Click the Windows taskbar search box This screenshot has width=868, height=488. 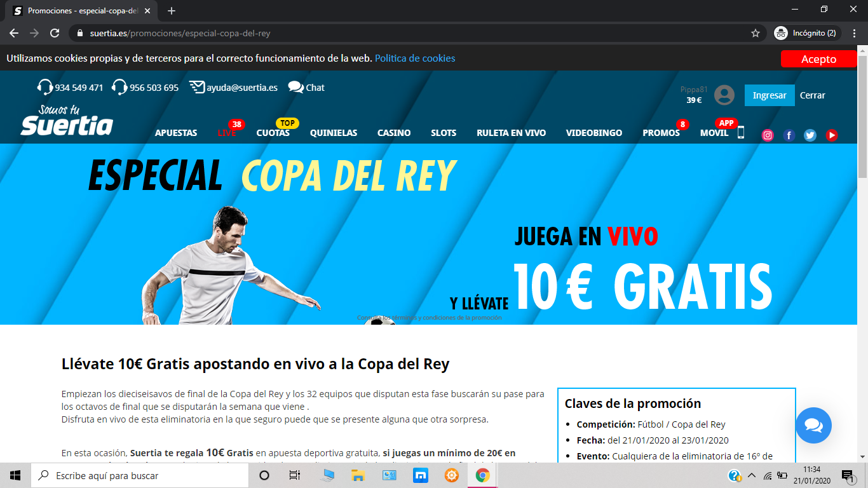pyautogui.click(x=140, y=475)
